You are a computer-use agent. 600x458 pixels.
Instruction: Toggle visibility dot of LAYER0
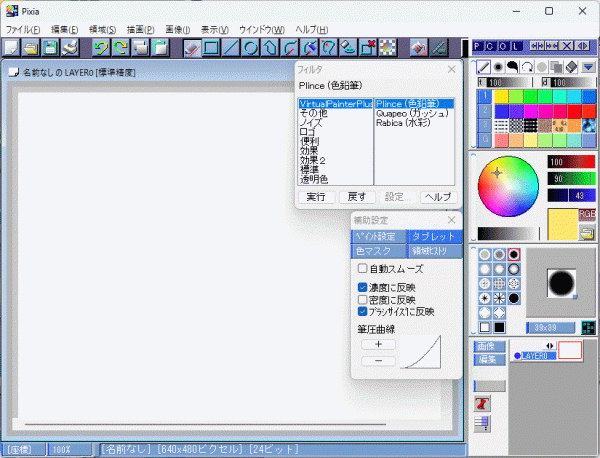tap(517, 356)
